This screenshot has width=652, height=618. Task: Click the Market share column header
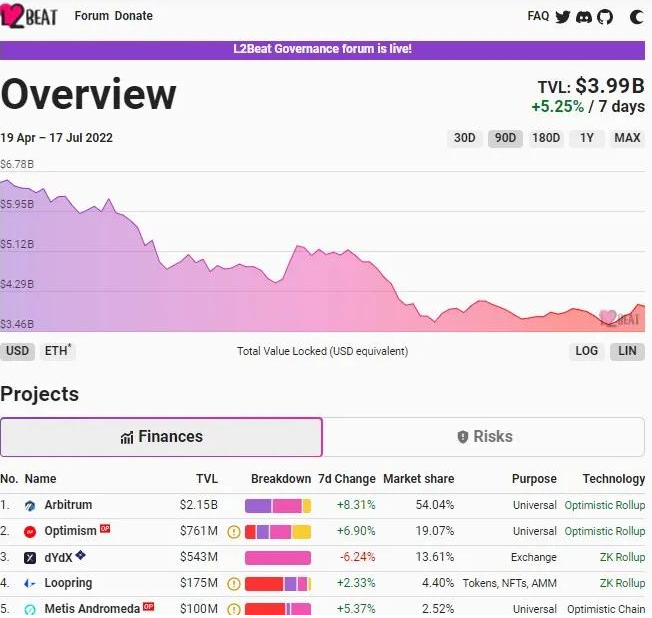tap(419, 479)
